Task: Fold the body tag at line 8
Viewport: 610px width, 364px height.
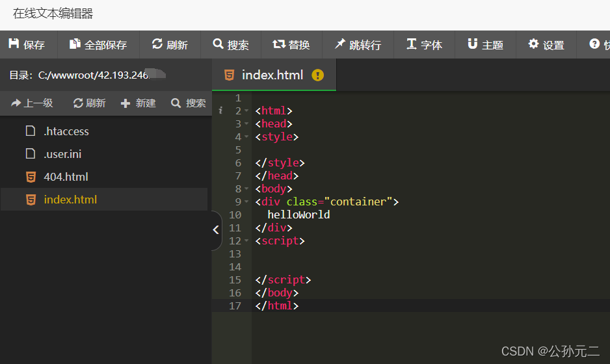Action: 246,189
